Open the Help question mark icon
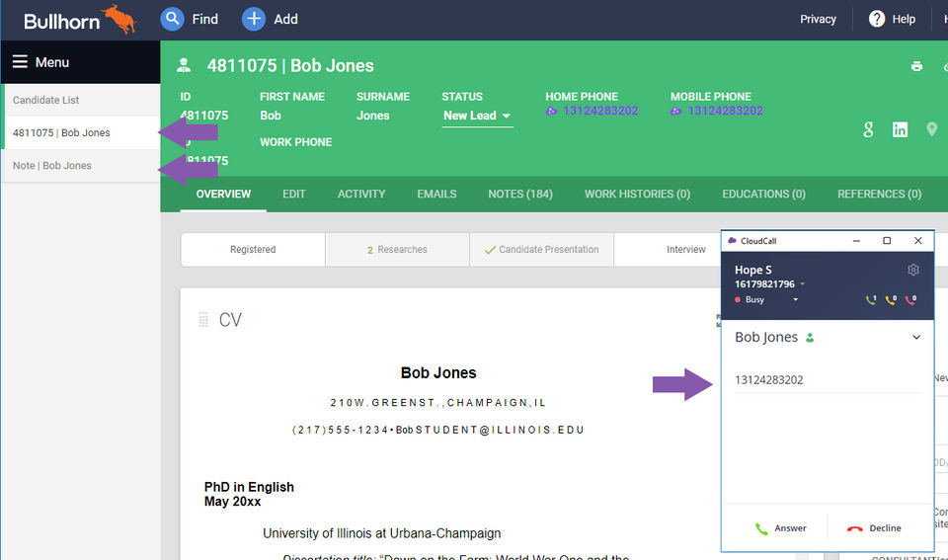This screenshot has width=948, height=560. pyautogui.click(x=877, y=19)
